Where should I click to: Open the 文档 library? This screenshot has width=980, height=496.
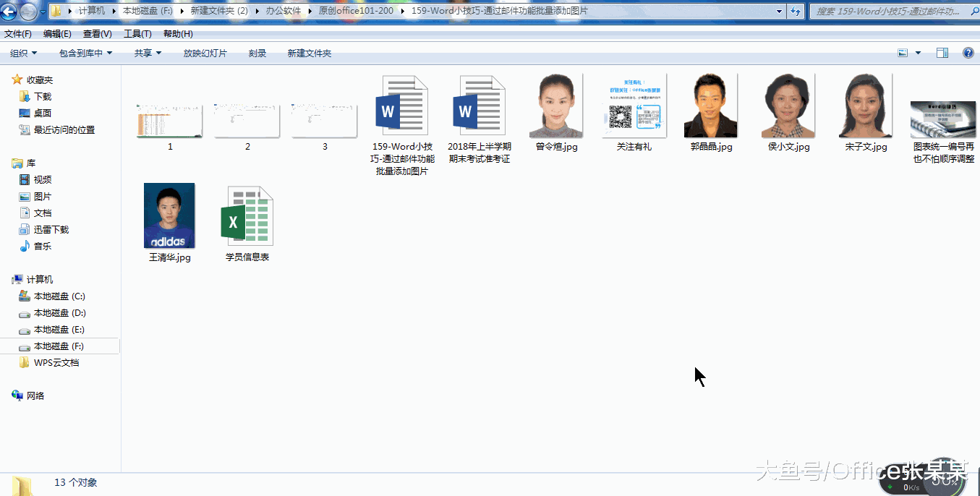(x=43, y=213)
